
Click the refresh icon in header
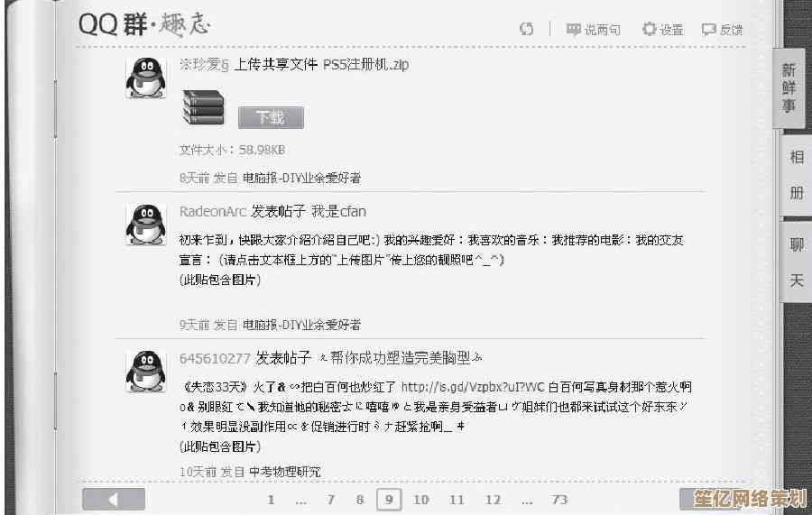(526, 29)
